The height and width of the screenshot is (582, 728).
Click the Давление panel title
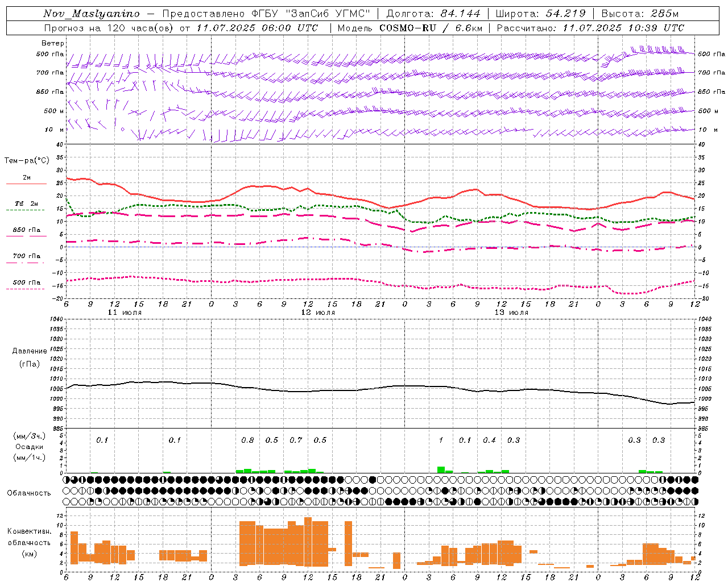[30, 351]
